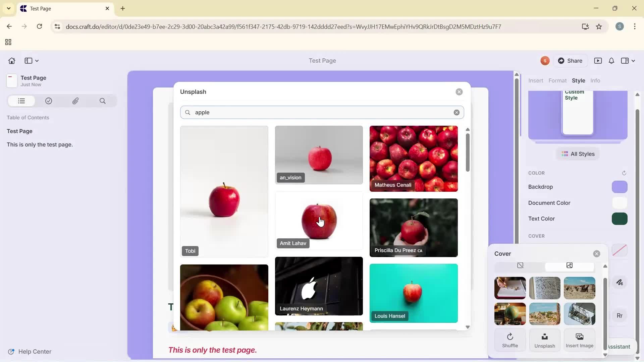Open the browser tab search dropdown
The height and width of the screenshot is (362, 644).
pos(8,8)
